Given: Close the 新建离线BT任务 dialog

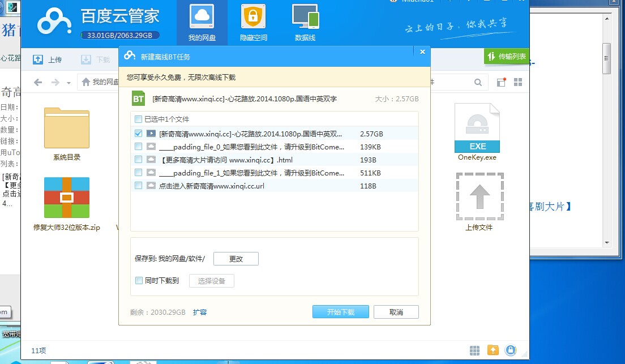Looking at the screenshot, I should (422, 52).
